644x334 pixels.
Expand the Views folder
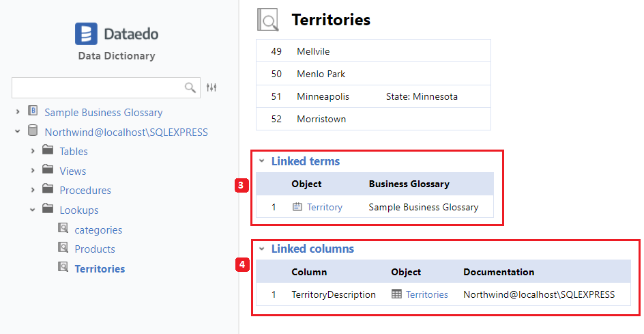tap(32, 171)
